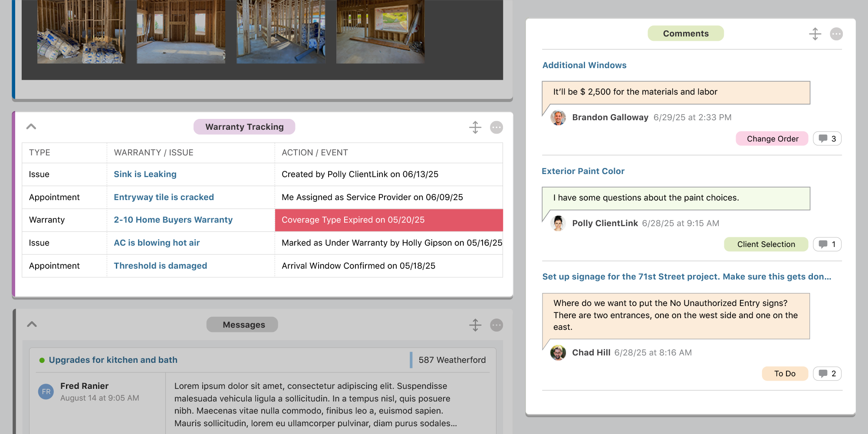868x434 pixels.
Task: Open the Sink is Leaking issue
Action: [145, 174]
